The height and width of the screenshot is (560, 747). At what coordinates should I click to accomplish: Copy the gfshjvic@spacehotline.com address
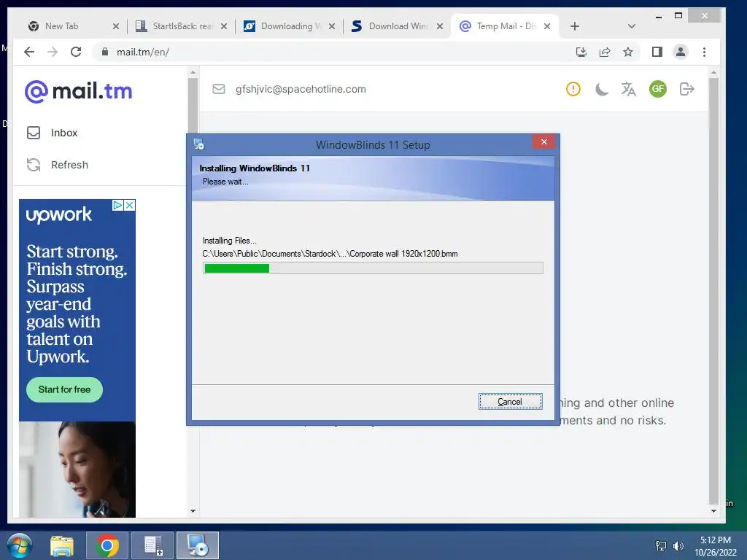301,89
